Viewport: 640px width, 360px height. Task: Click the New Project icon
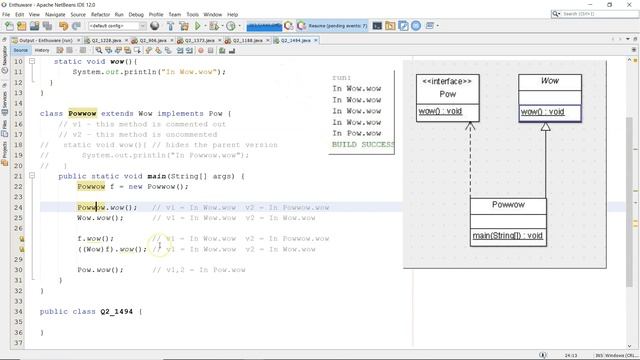coord(22,26)
